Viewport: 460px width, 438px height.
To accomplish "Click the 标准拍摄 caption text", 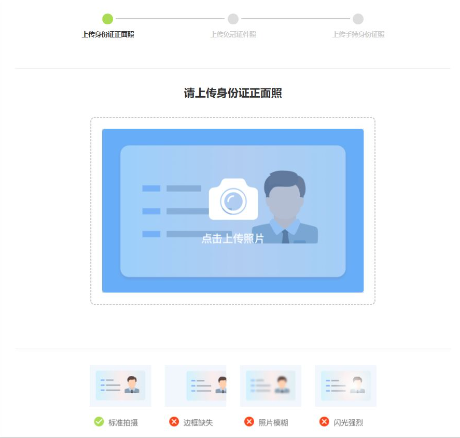I will (x=123, y=422).
